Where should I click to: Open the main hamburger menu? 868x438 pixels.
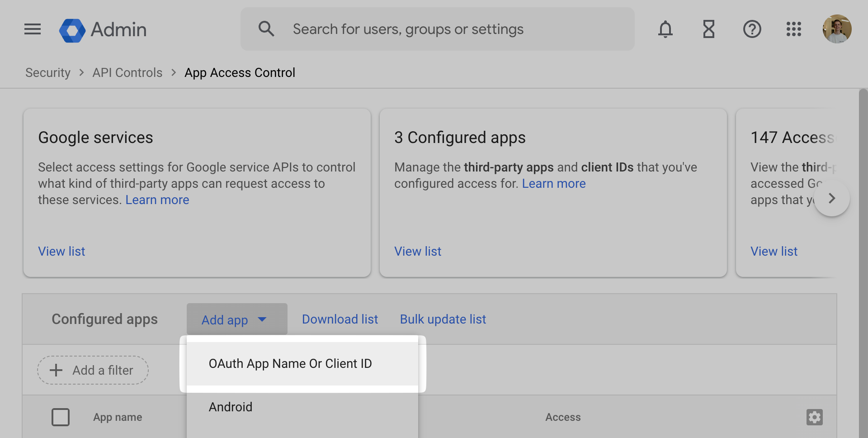33,29
